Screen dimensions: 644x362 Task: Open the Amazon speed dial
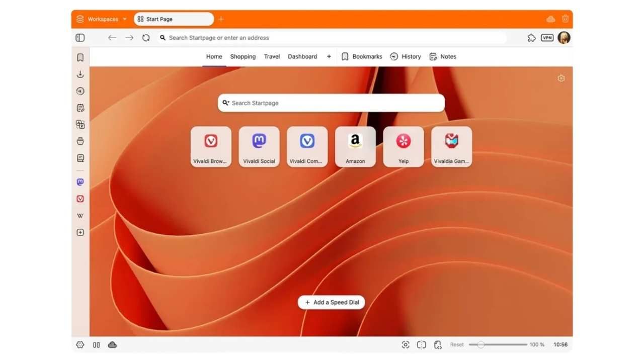click(355, 146)
